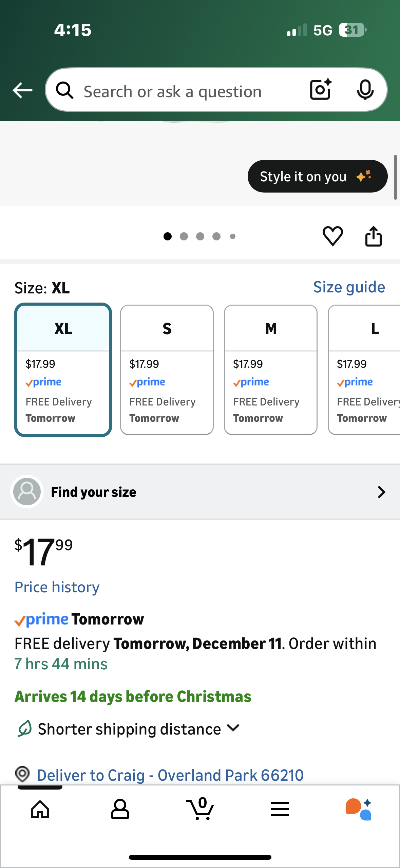
Task: Tap the microphone voice search icon
Action: (x=365, y=90)
